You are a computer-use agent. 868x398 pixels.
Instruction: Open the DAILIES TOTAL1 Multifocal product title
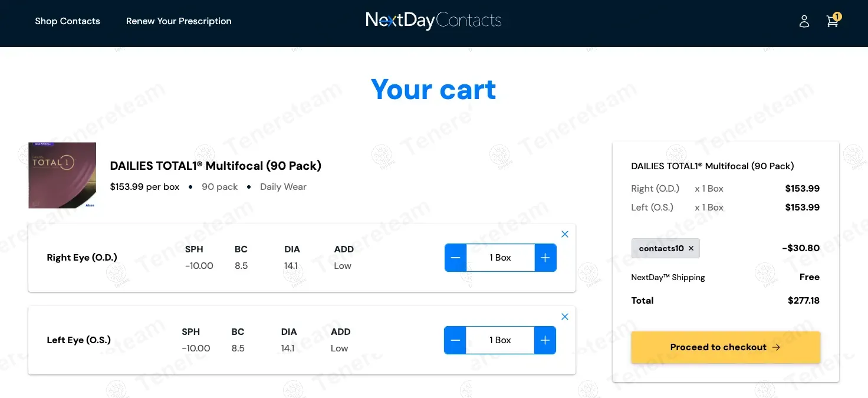click(215, 166)
